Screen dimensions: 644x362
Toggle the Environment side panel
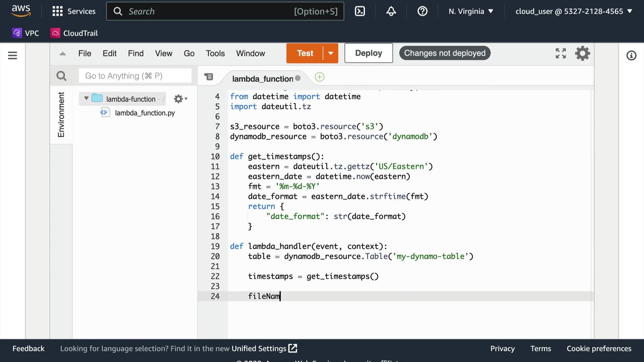pos(61,115)
